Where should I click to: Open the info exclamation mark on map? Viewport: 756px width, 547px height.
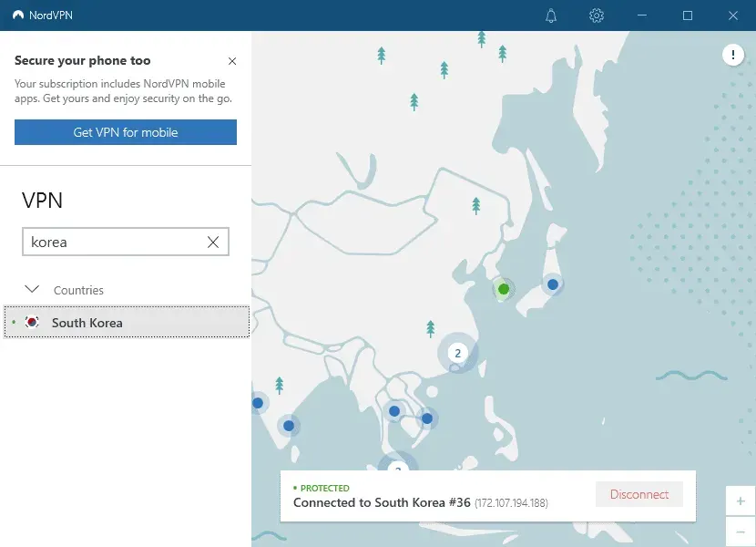pyautogui.click(x=733, y=55)
